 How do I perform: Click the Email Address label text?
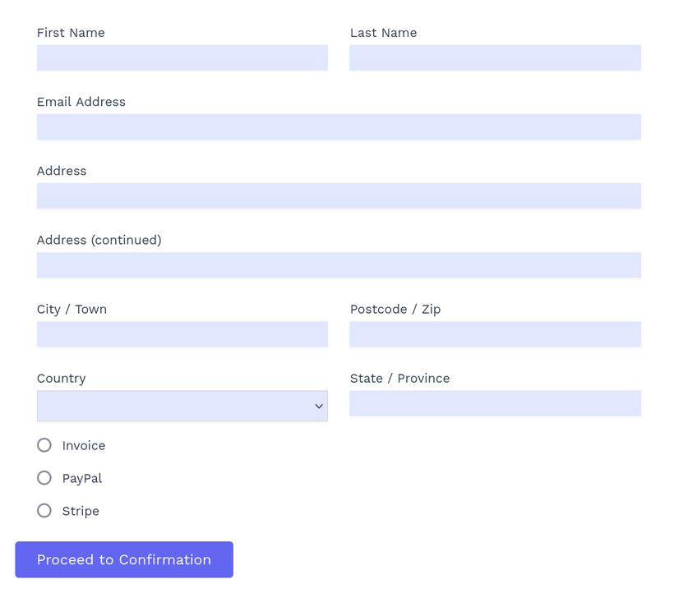[x=81, y=102]
